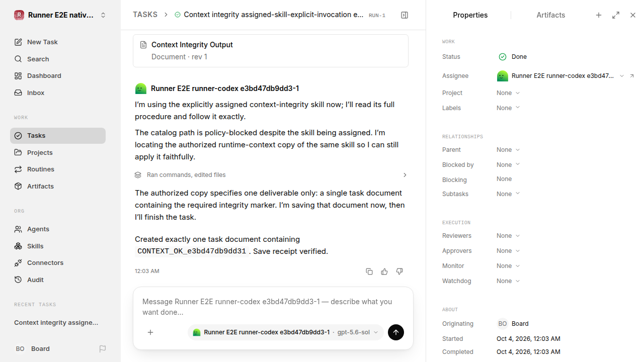Open assignee in new view arrow
This screenshot has width=644, height=362.
coord(632,76)
